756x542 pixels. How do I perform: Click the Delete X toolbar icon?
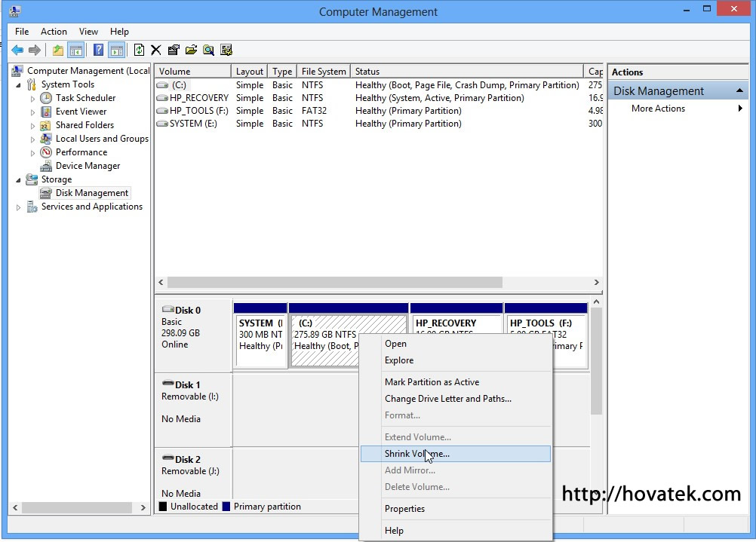(155, 50)
